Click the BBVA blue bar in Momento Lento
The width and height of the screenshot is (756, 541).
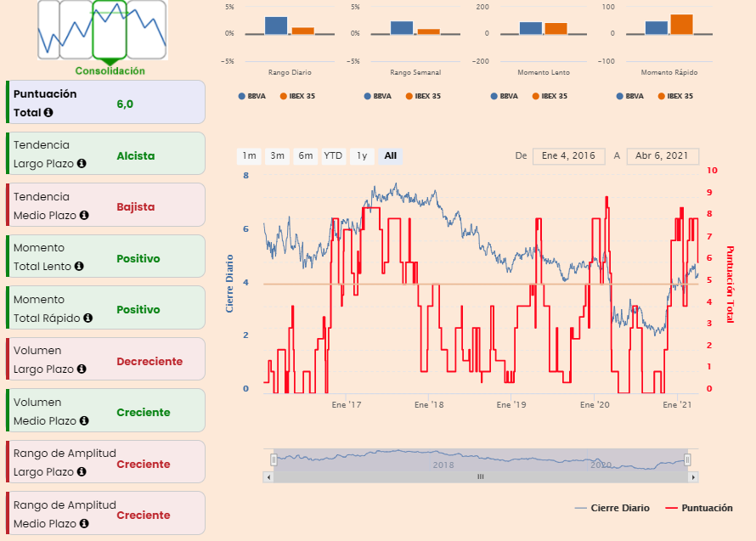[531, 28]
